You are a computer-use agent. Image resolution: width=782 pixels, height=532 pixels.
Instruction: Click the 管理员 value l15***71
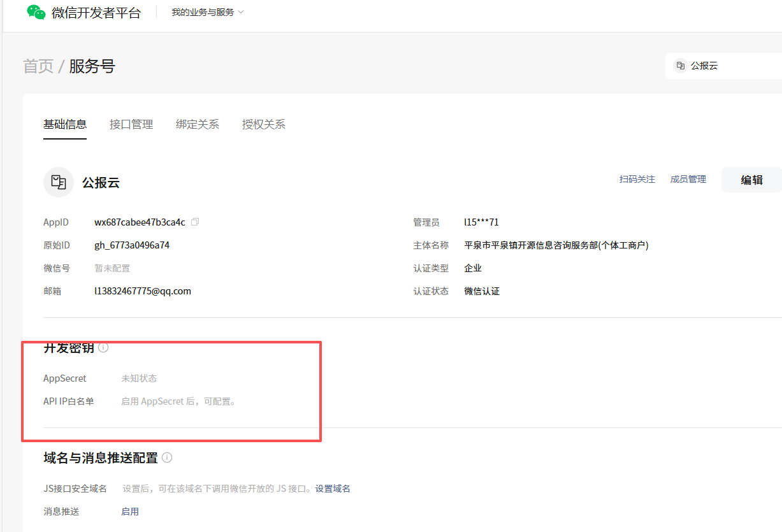click(x=481, y=222)
